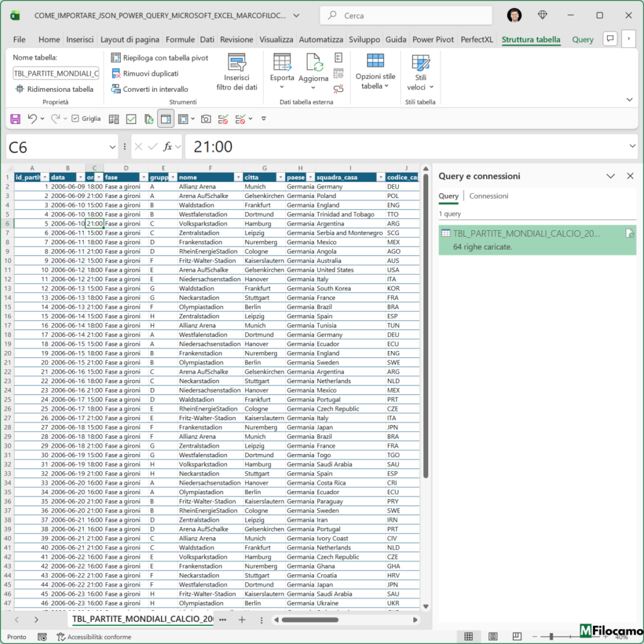Expand the formula bar
644x644 pixels.
point(632,146)
